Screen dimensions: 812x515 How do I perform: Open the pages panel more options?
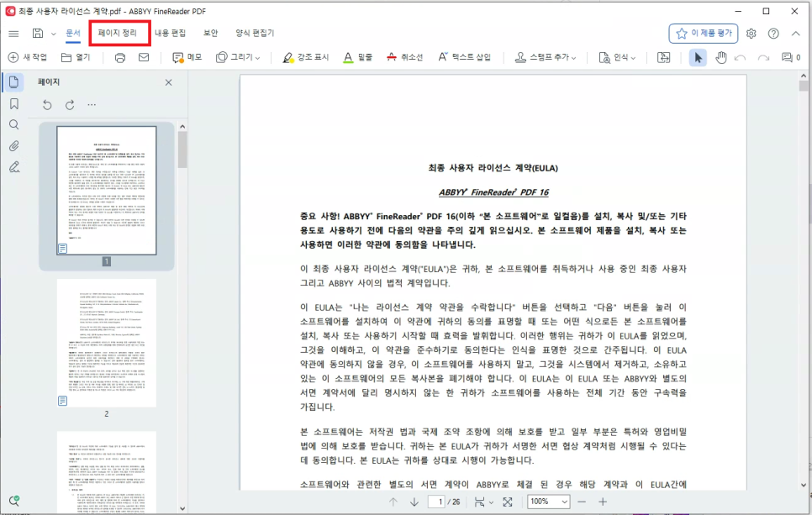coord(92,104)
